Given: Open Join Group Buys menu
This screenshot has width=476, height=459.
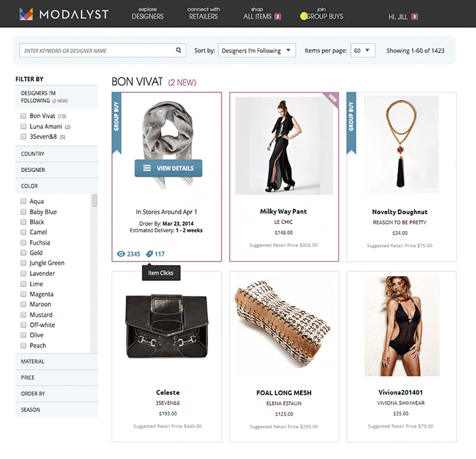Looking at the screenshot, I should 322,14.
